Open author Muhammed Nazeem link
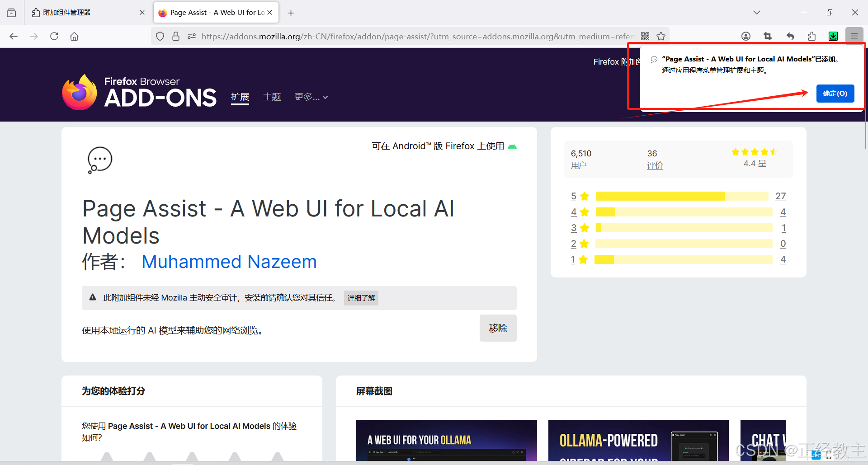This screenshot has height=465, width=868. click(229, 262)
